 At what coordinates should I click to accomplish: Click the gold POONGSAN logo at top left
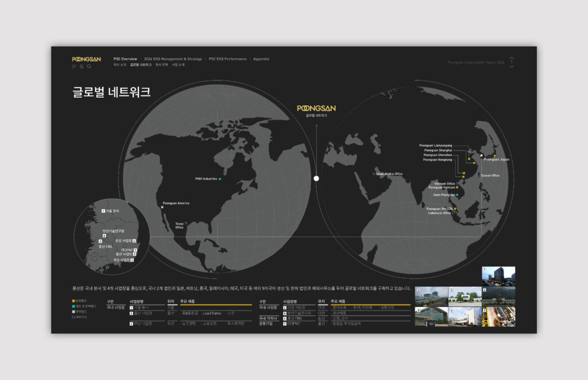tap(86, 59)
